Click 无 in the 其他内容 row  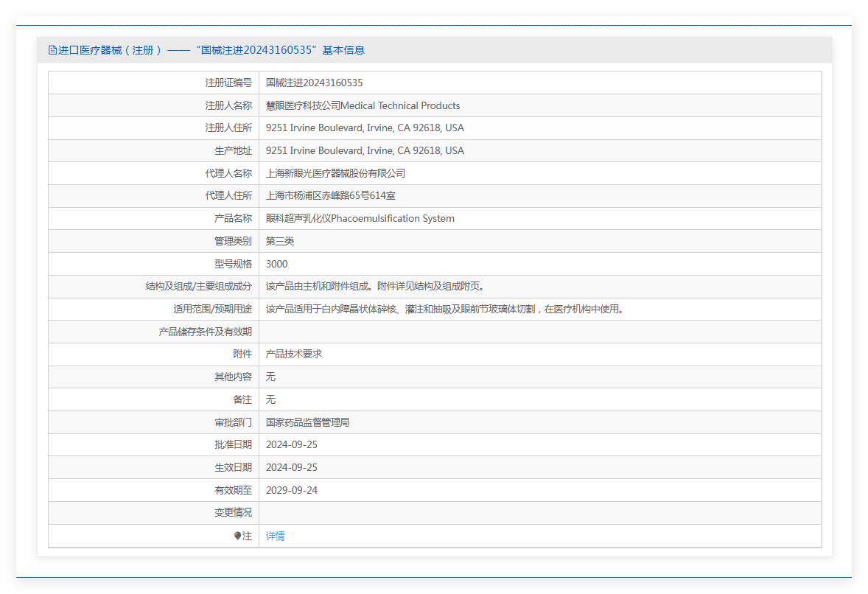click(270, 377)
